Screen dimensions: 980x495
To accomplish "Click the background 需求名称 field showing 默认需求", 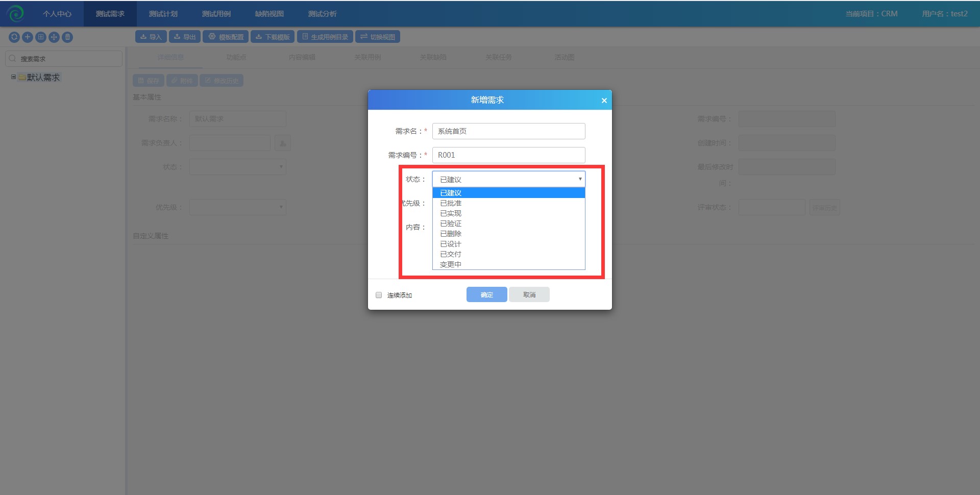I will coord(238,119).
